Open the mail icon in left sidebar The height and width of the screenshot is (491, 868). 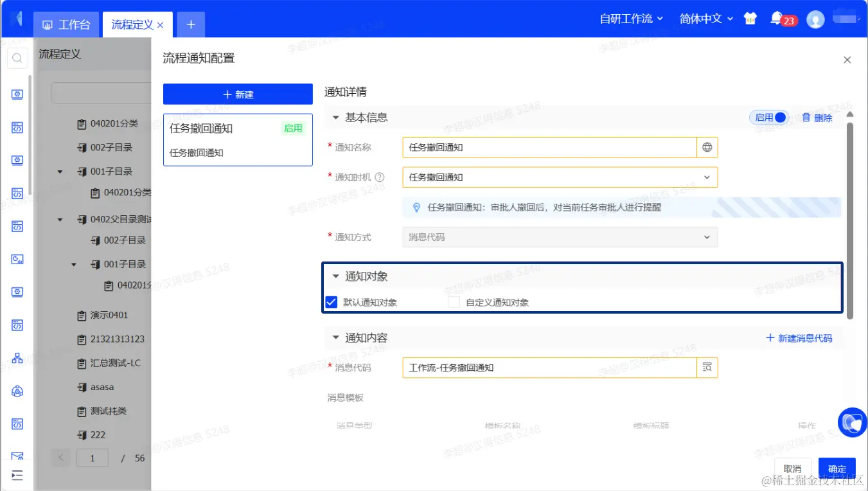click(x=17, y=456)
